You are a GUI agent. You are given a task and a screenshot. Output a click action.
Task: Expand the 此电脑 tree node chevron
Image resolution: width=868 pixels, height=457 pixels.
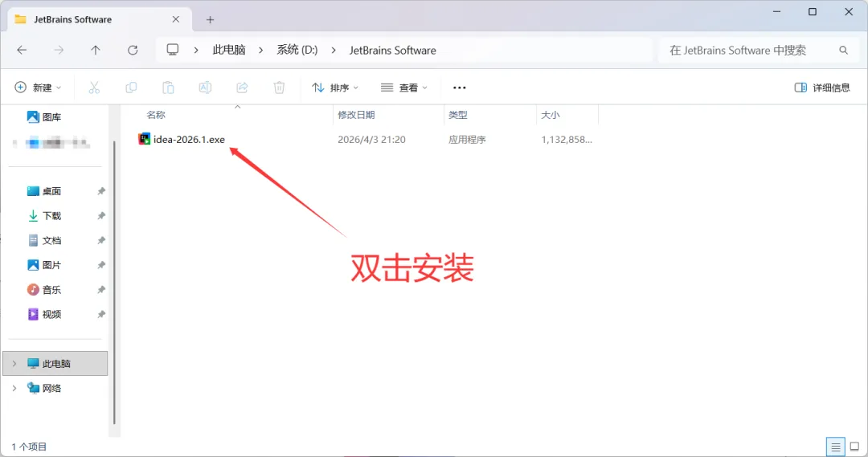pyautogui.click(x=14, y=364)
